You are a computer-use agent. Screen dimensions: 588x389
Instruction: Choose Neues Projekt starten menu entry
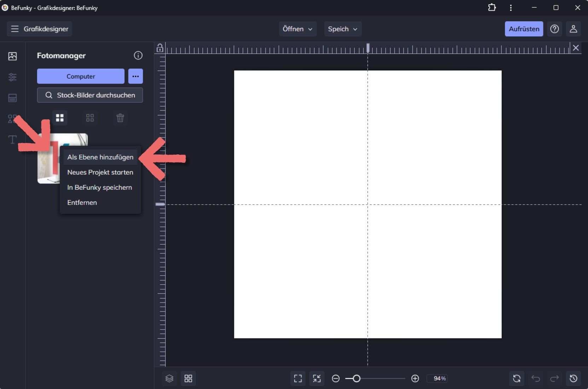pyautogui.click(x=100, y=172)
